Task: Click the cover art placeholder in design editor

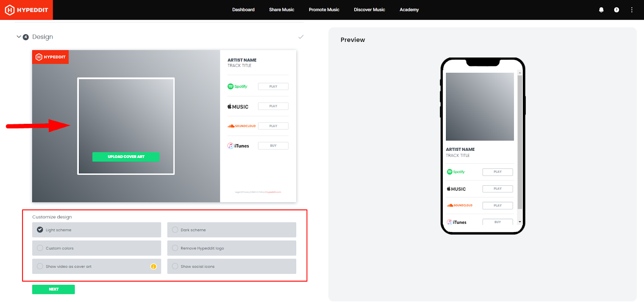Action: pos(126,126)
